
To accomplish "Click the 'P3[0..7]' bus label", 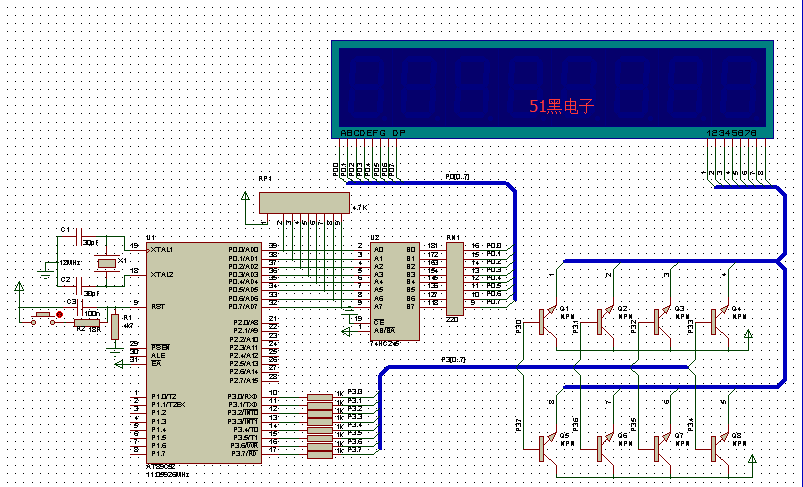I will pos(454,360).
